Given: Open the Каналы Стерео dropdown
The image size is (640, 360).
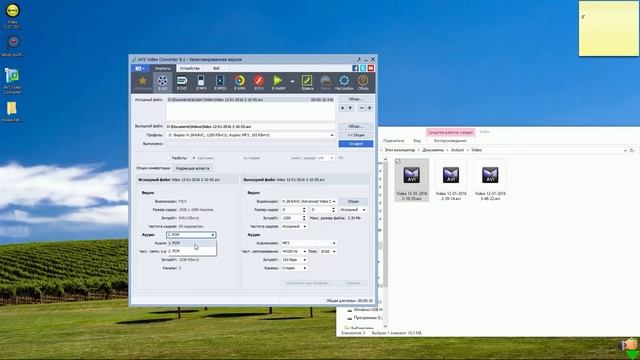Looking at the screenshot, I should pos(294,268).
